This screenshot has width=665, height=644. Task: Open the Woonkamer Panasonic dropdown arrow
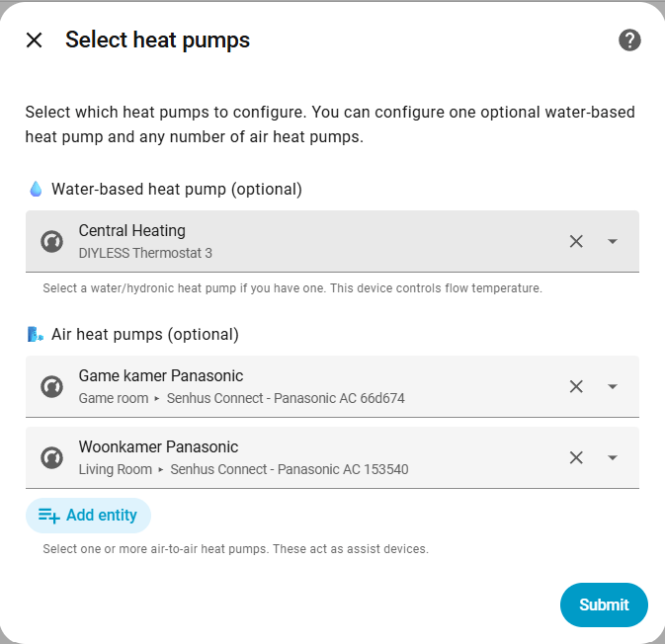(613, 457)
